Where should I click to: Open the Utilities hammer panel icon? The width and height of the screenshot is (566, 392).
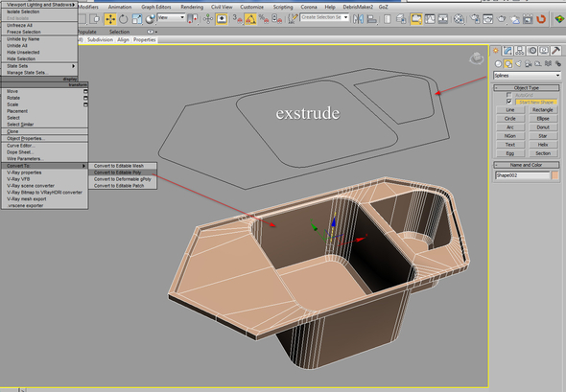(x=555, y=51)
